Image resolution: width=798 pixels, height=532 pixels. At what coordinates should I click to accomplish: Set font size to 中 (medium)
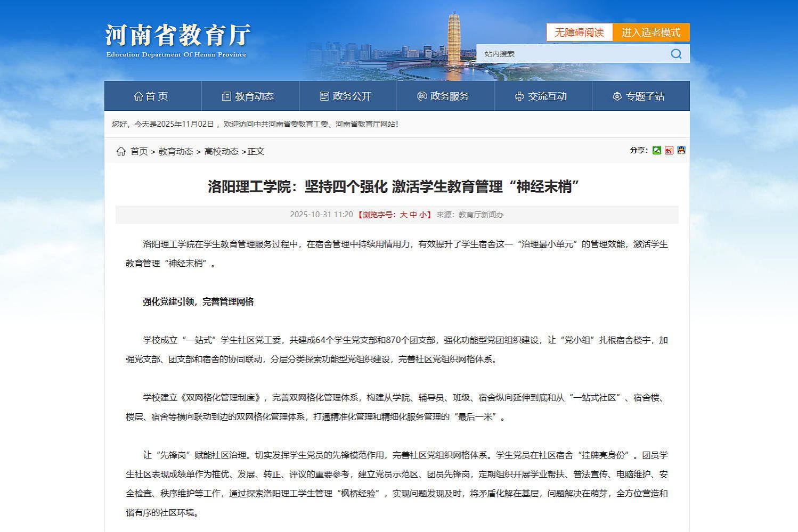point(413,215)
